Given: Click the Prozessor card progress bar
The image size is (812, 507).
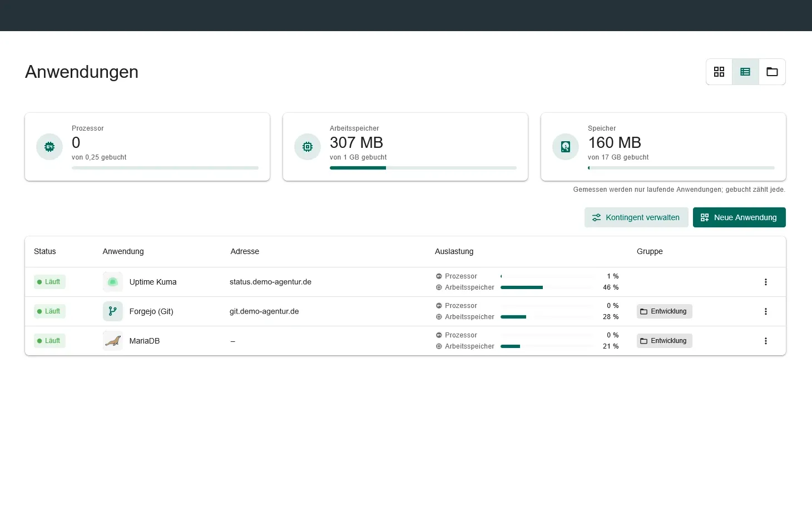Looking at the screenshot, I should click(165, 168).
